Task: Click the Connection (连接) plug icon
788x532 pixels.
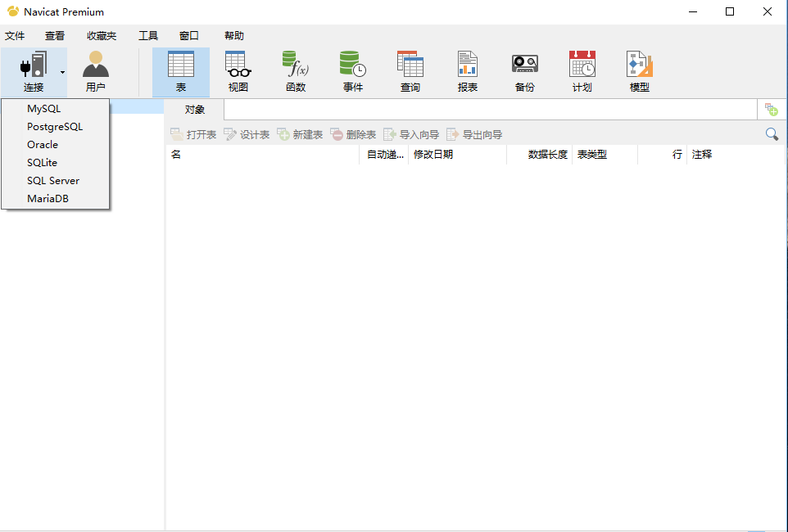Action: [x=33, y=65]
